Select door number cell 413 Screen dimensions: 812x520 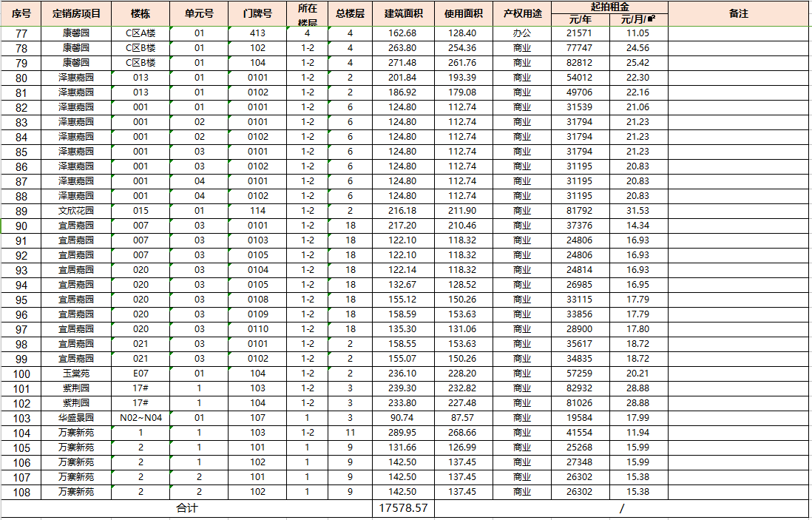tap(257, 33)
